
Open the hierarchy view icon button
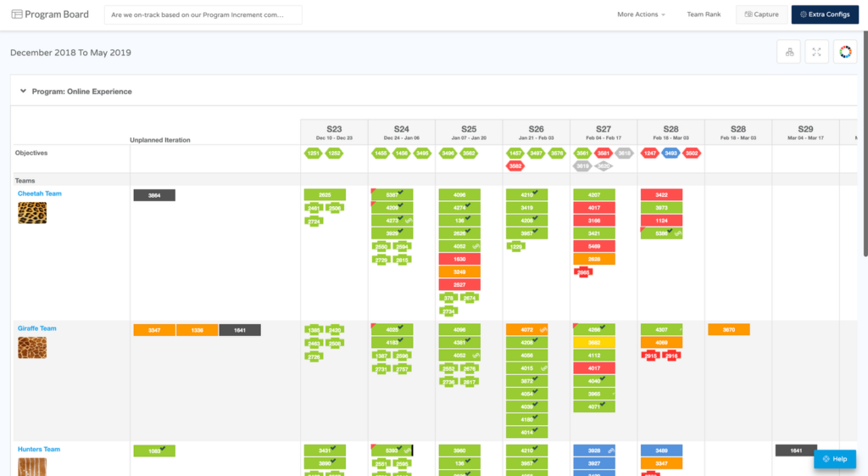[x=789, y=53]
